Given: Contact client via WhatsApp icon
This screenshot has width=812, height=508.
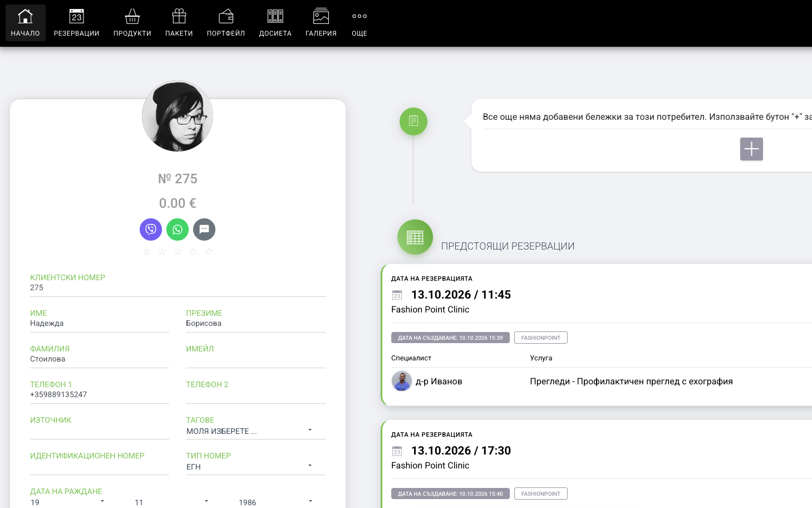Looking at the screenshot, I should [178, 229].
